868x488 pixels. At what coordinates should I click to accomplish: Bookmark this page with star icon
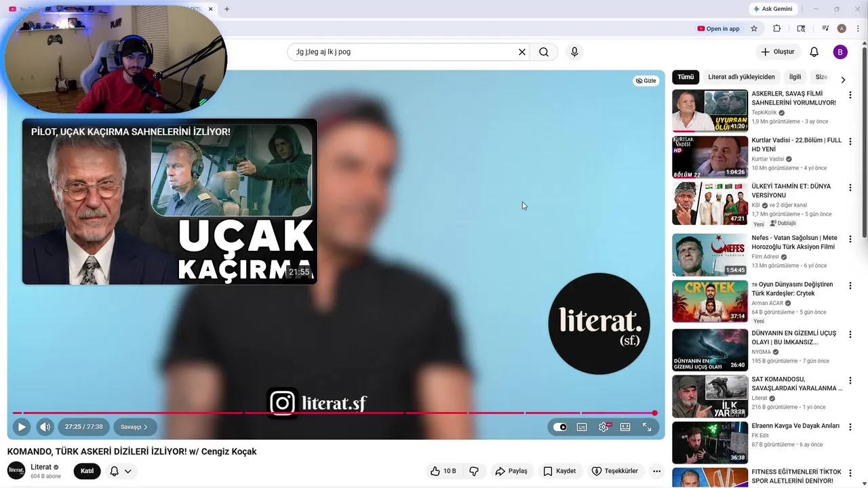754,28
